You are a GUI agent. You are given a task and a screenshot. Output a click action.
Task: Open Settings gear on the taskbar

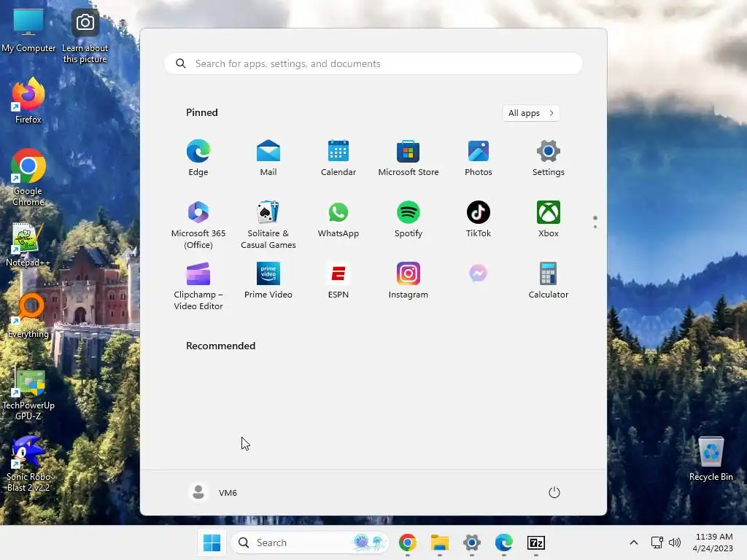click(x=472, y=542)
